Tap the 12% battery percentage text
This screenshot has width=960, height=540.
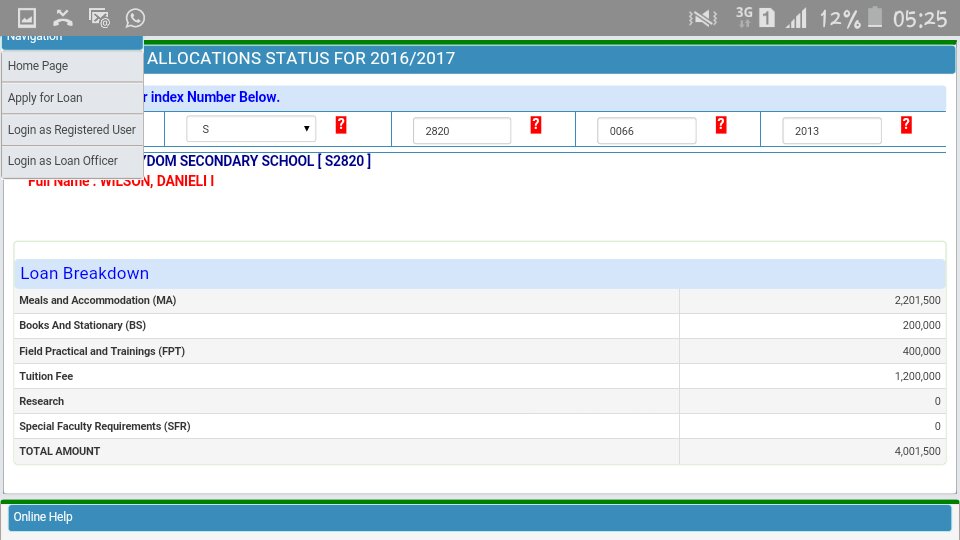pyautogui.click(x=839, y=19)
